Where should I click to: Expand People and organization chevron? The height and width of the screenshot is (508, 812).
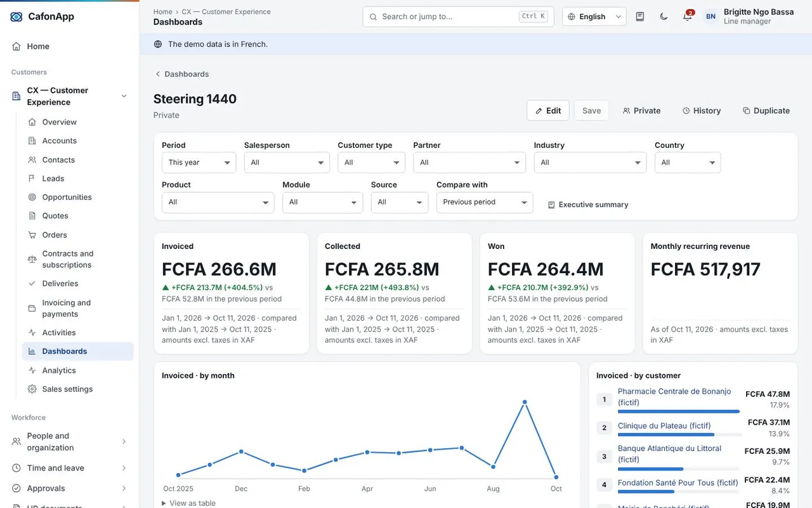[x=124, y=441]
